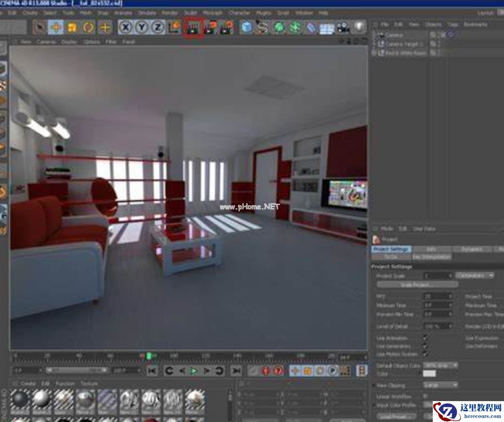This screenshot has height=422, width=504.
Task: Toggle the Use Motion System checkbox
Action: (425, 354)
